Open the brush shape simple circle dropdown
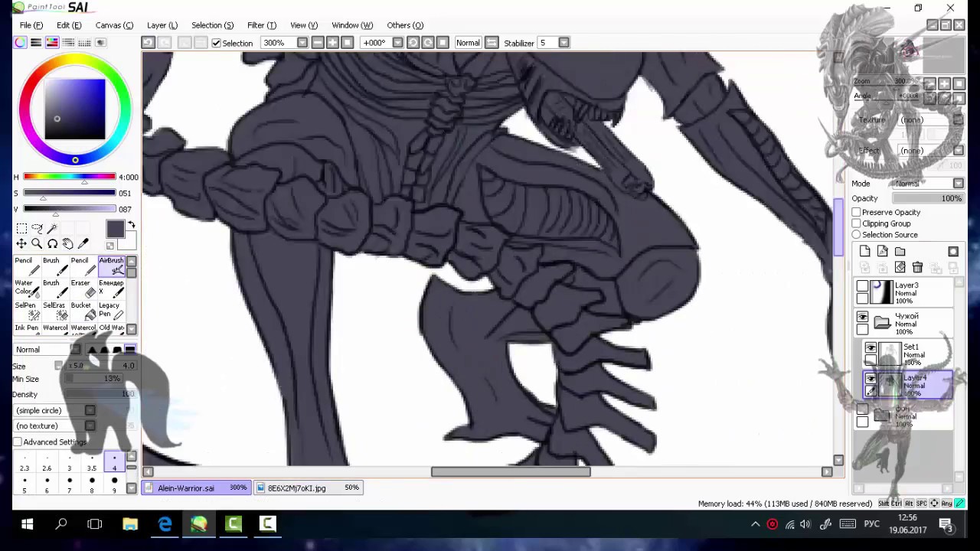 pyautogui.click(x=90, y=411)
